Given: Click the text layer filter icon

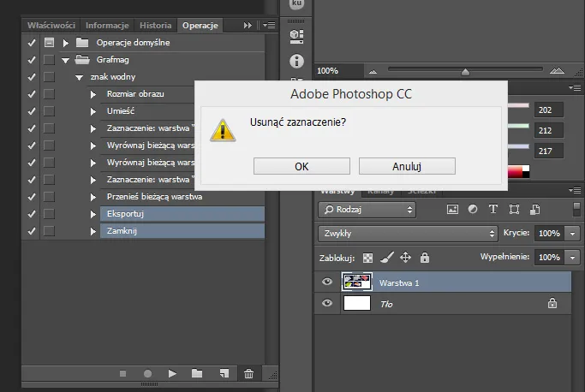Looking at the screenshot, I should click(493, 210).
